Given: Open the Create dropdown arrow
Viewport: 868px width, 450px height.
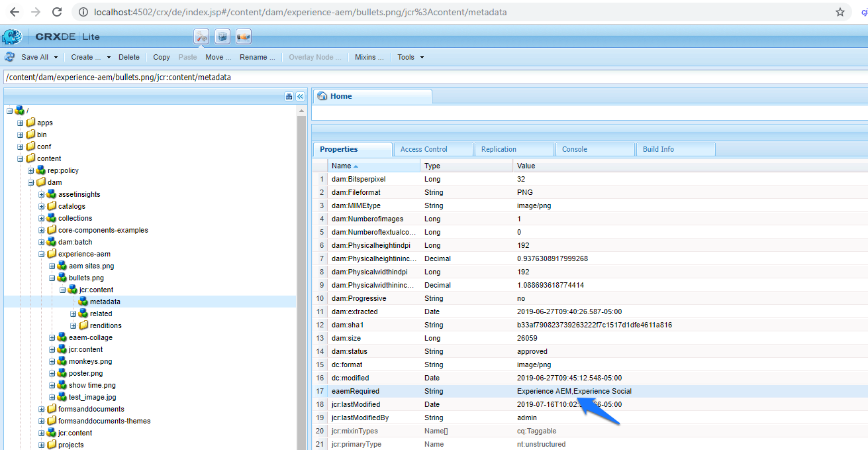Looking at the screenshot, I should click(x=109, y=57).
